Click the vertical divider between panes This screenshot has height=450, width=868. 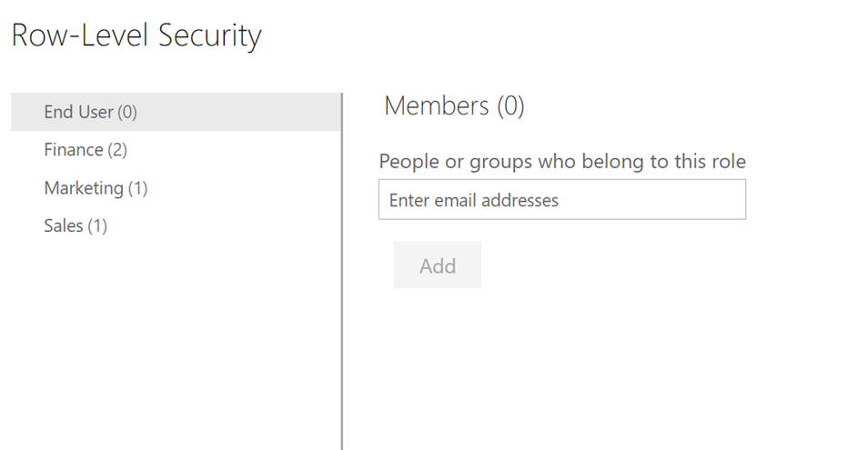342,273
